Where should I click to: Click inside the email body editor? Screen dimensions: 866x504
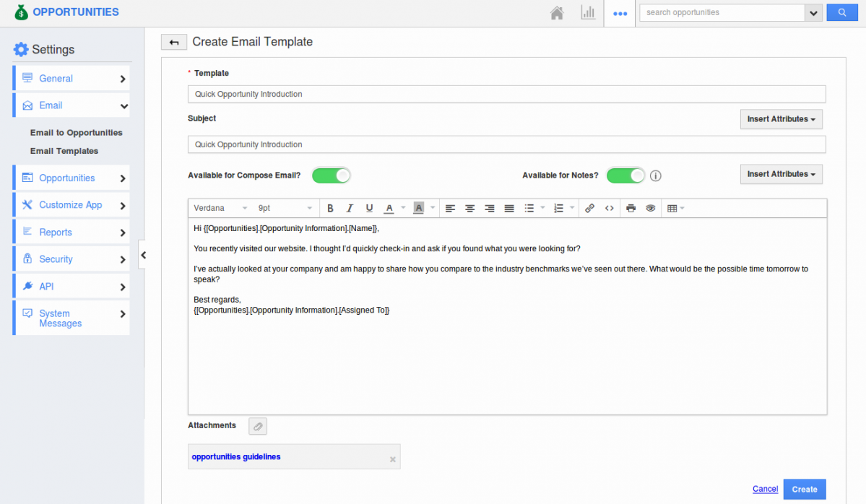[507, 316]
